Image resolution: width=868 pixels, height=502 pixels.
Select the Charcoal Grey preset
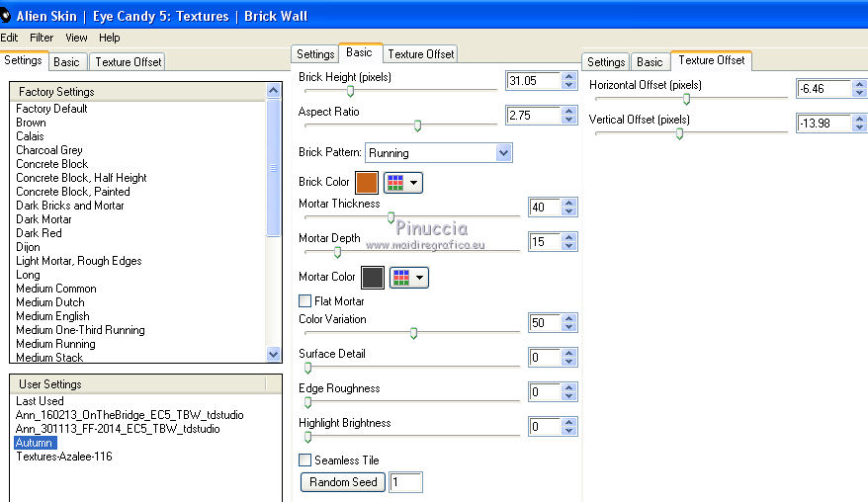pyautogui.click(x=49, y=150)
